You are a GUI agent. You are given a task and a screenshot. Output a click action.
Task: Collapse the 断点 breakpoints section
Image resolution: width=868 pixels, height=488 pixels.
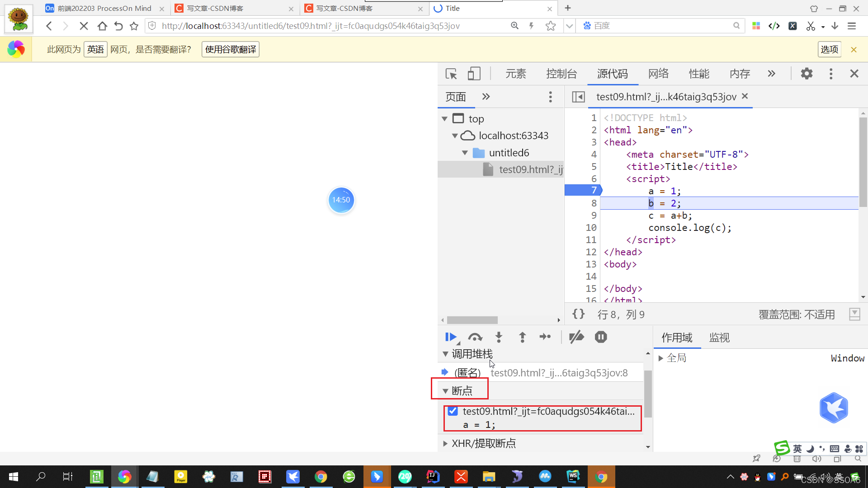click(x=445, y=391)
